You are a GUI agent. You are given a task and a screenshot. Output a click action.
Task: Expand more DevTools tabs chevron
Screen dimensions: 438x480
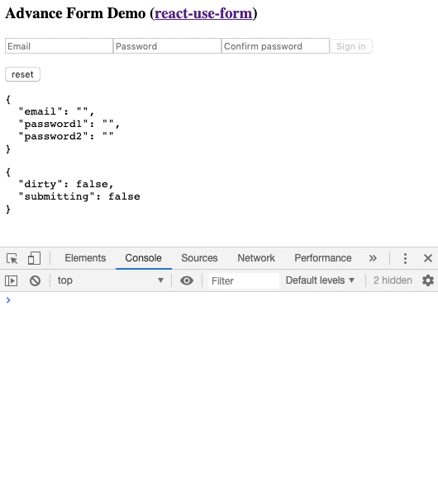click(x=373, y=258)
